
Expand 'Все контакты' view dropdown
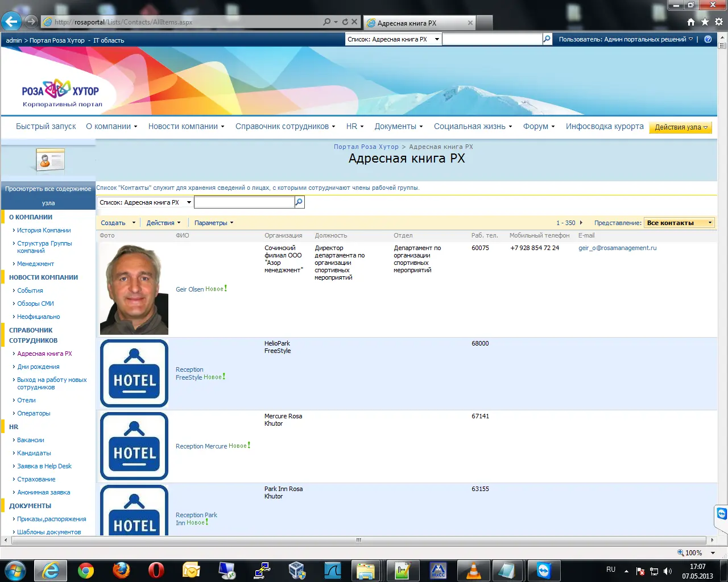pyautogui.click(x=679, y=223)
